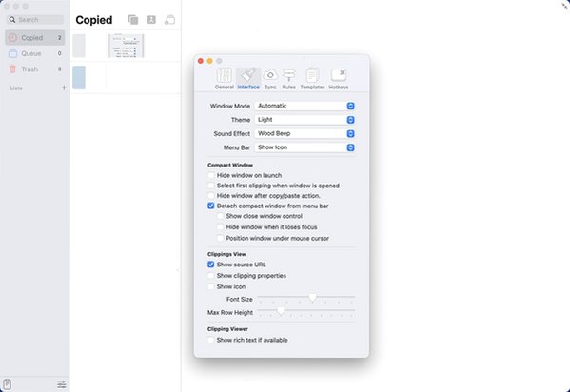Image resolution: width=570 pixels, height=392 pixels.
Task: Switch to the Hotkeys preferences tab
Action: pyautogui.click(x=339, y=79)
